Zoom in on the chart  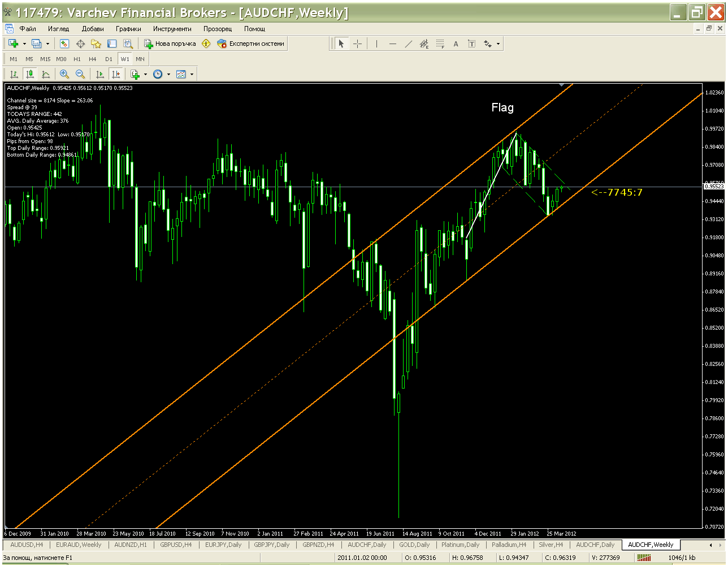point(64,74)
